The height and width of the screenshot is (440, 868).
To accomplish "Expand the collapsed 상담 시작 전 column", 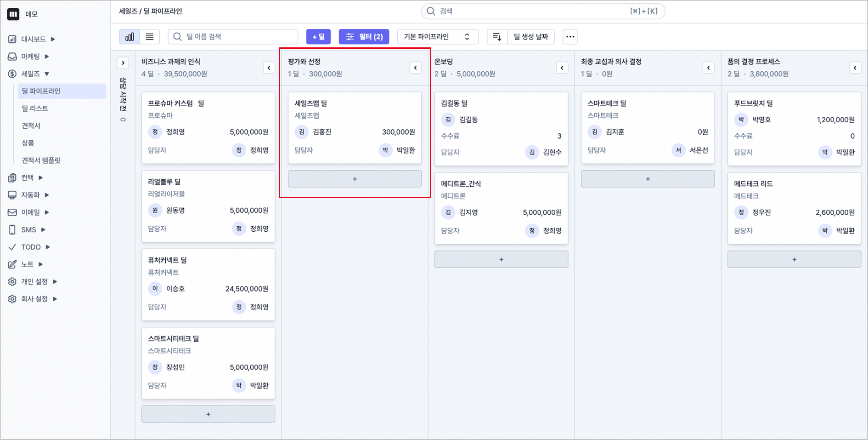I will (x=123, y=63).
